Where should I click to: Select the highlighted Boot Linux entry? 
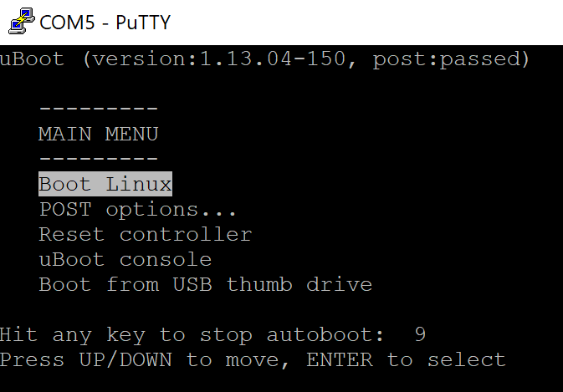click(x=105, y=184)
